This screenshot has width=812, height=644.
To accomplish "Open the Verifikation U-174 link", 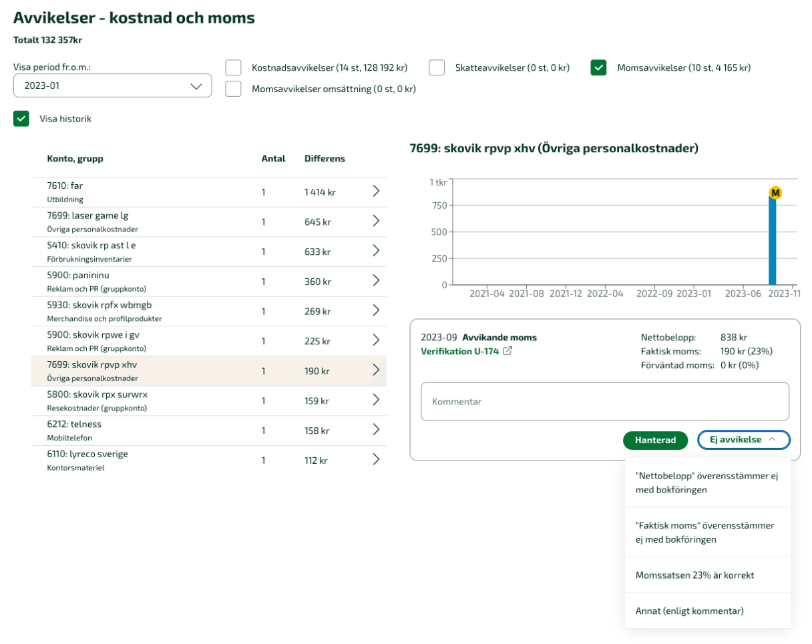I will (459, 351).
